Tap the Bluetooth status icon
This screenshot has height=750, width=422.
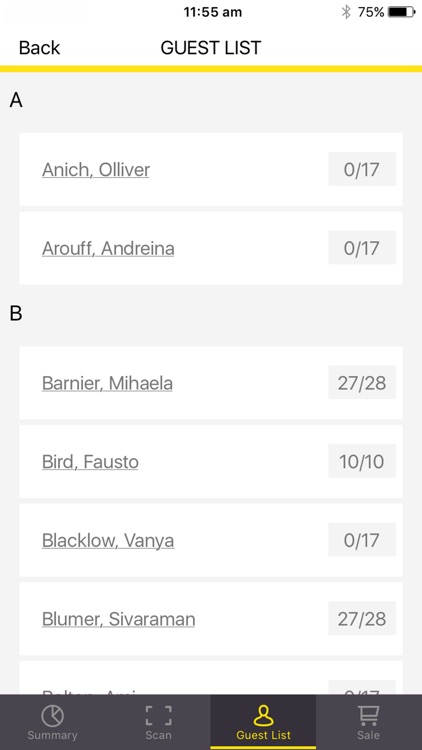point(345,12)
